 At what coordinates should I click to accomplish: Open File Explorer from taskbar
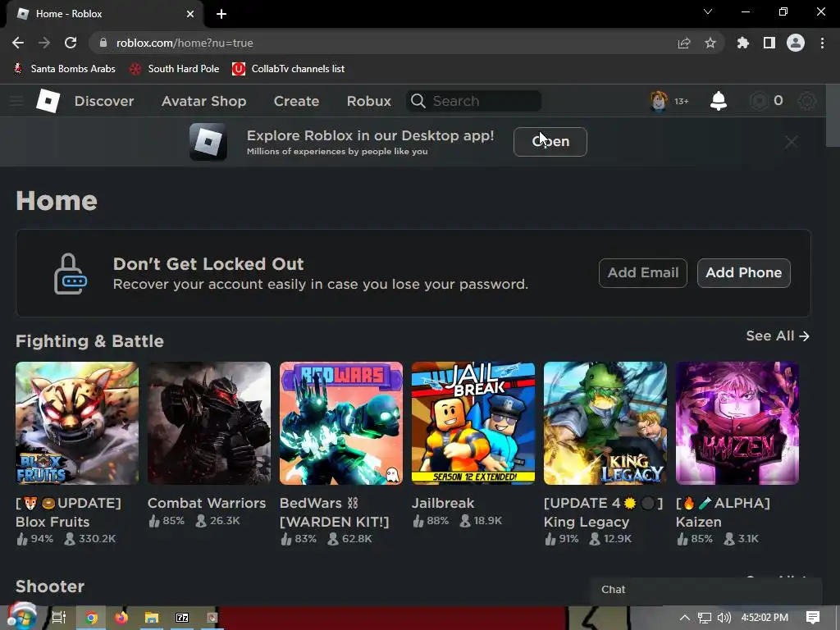[152, 618]
